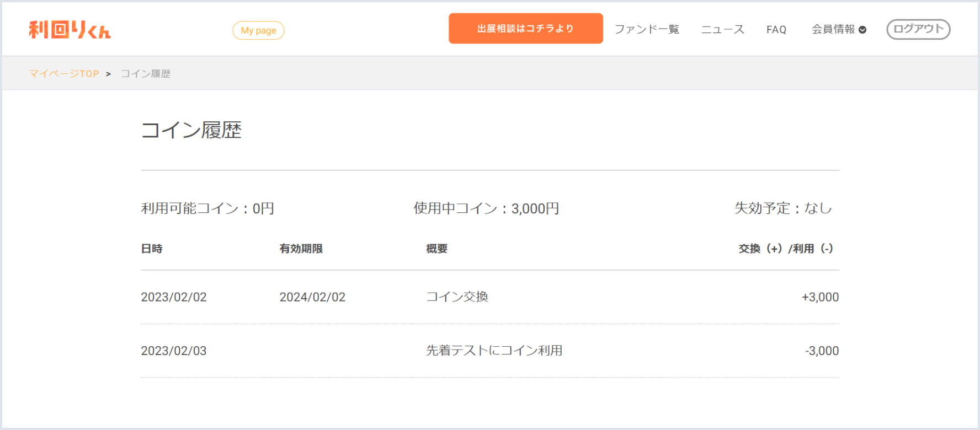Image resolution: width=980 pixels, height=430 pixels.
Task: Click the orange 出展相談はコチラより button
Action: 525,29
